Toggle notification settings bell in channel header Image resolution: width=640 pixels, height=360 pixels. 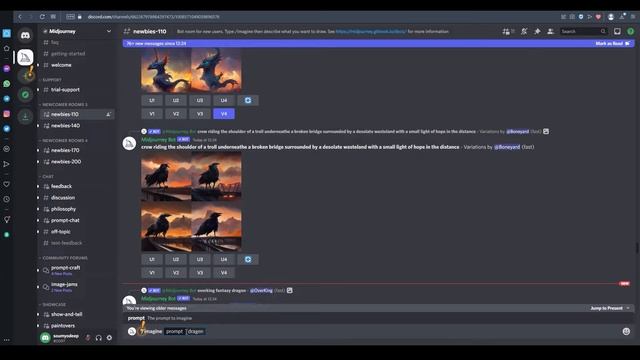pos(524,31)
